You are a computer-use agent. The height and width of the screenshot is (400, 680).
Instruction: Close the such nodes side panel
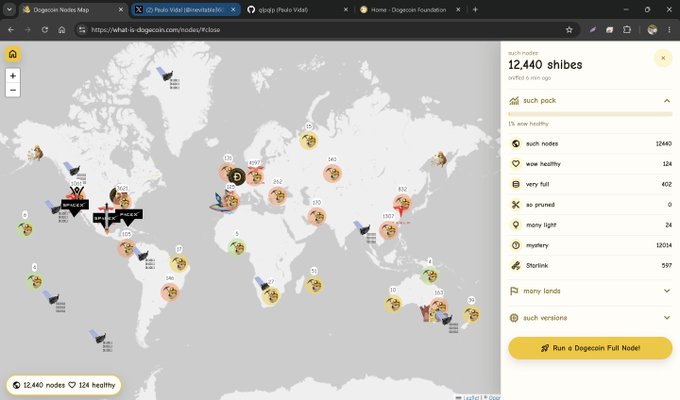663,58
